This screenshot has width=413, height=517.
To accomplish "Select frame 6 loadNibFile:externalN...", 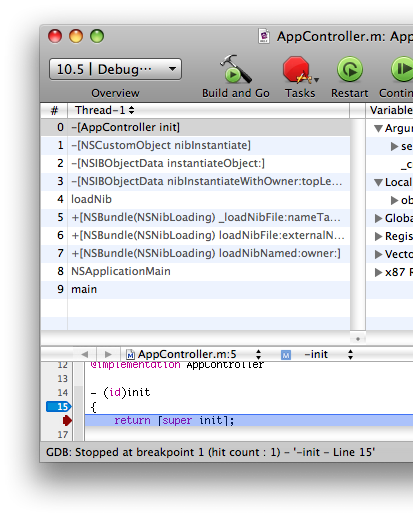I will (x=195, y=235).
